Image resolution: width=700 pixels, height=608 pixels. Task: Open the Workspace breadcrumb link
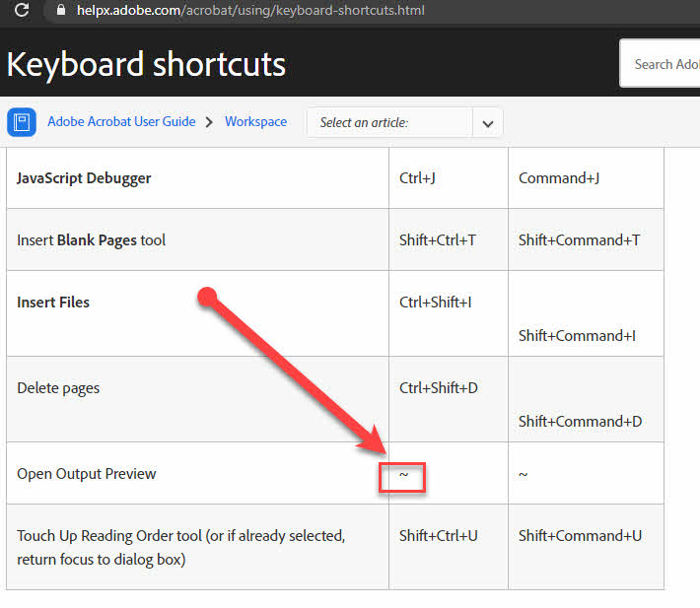coord(255,121)
